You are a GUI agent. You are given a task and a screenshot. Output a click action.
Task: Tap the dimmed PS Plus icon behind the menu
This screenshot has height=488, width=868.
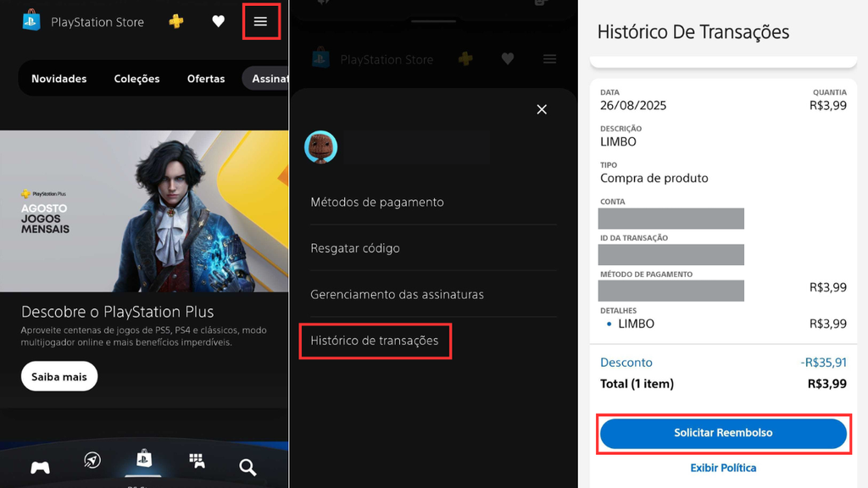465,58
